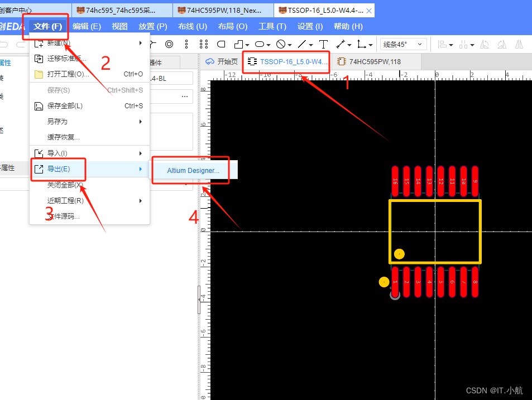
Task: Select the dimension measure tool
Action: (341, 44)
